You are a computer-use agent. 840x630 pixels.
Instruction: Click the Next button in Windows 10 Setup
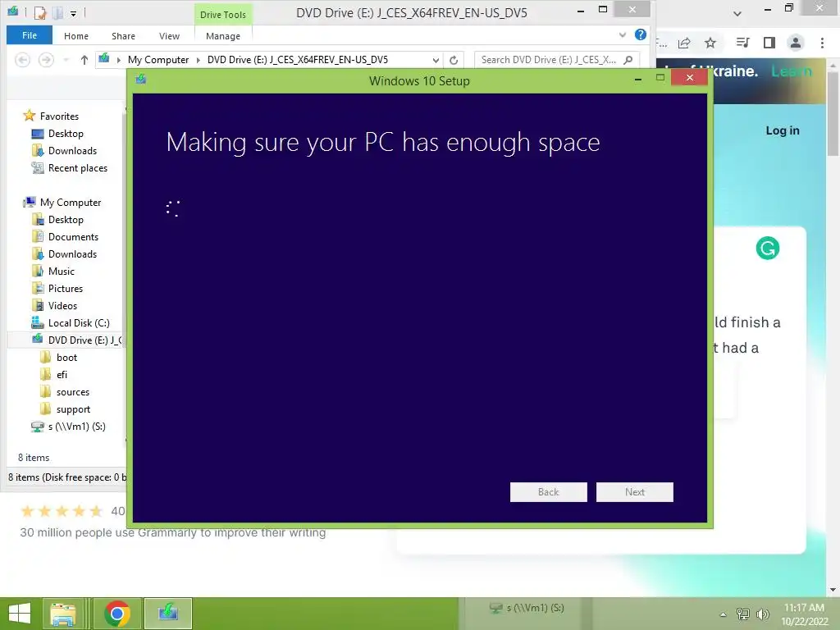(x=634, y=492)
